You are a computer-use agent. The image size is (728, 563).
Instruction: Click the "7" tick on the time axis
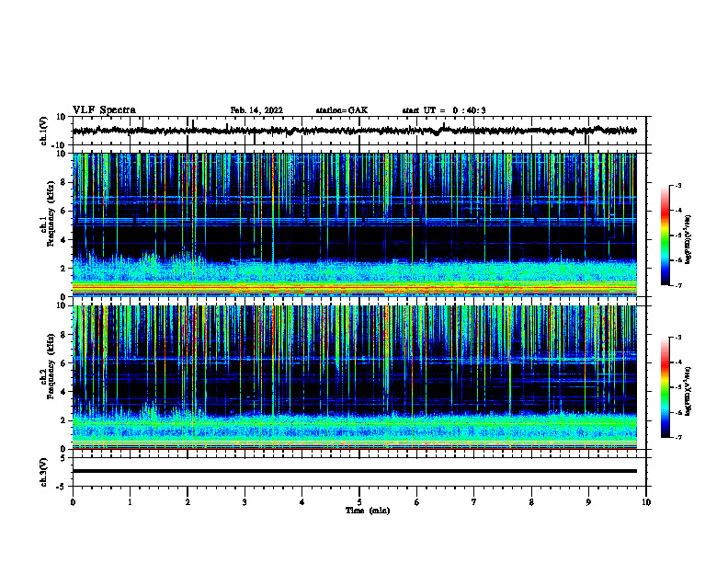(x=474, y=502)
